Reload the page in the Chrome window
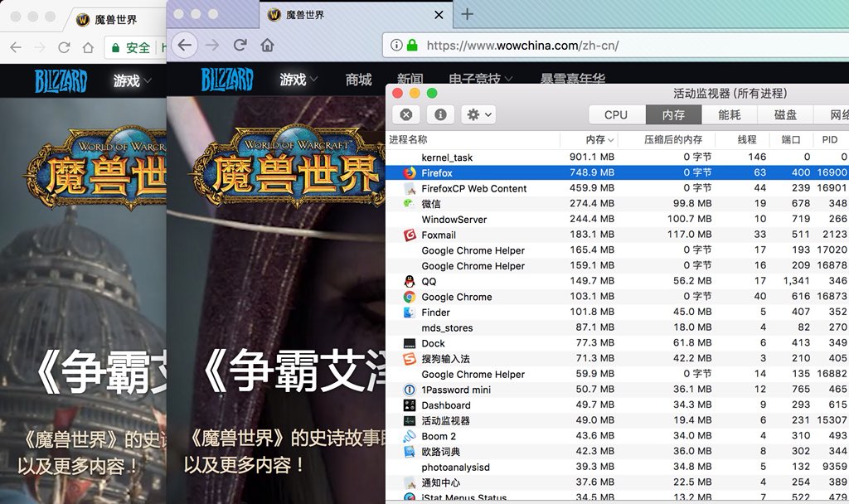849x504 pixels. coord(64,47)
